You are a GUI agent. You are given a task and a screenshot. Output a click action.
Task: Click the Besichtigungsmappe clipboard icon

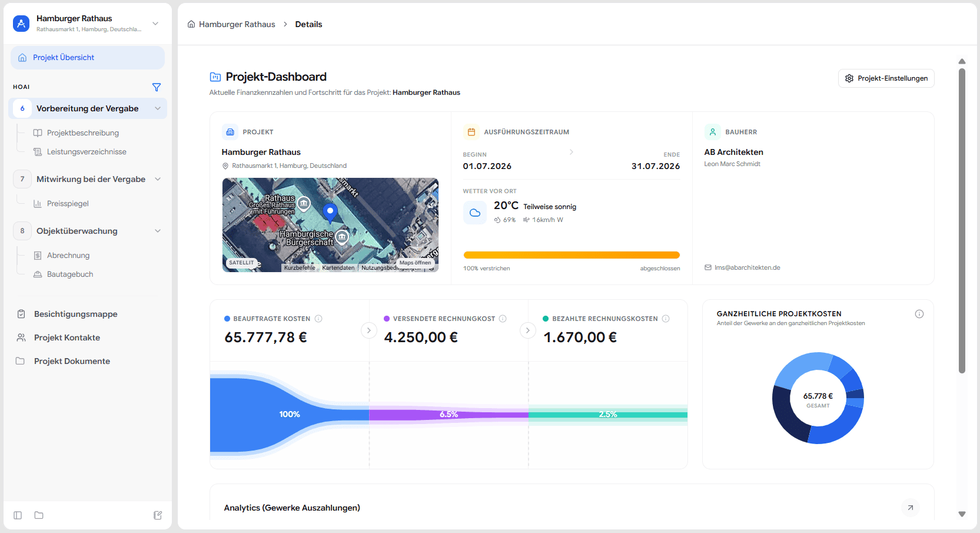(x=21, y=314)
